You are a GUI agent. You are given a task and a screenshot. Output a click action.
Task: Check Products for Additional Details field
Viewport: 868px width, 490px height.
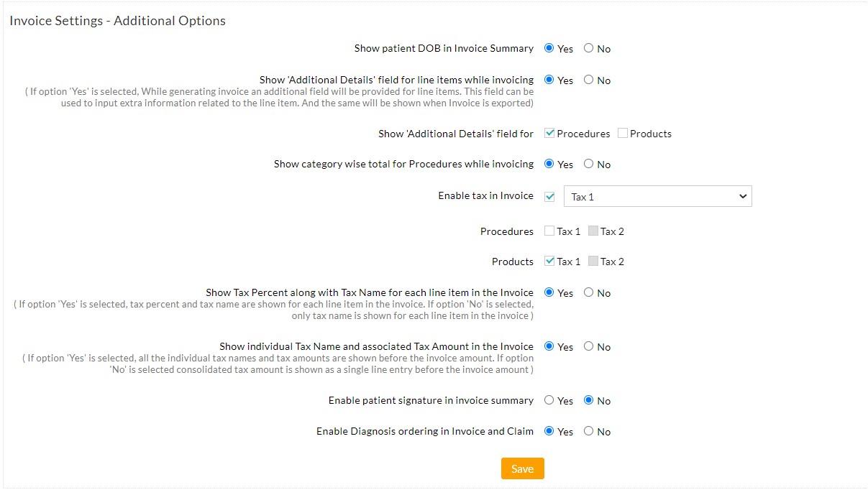pyautogui.click(x=621, y=133)
